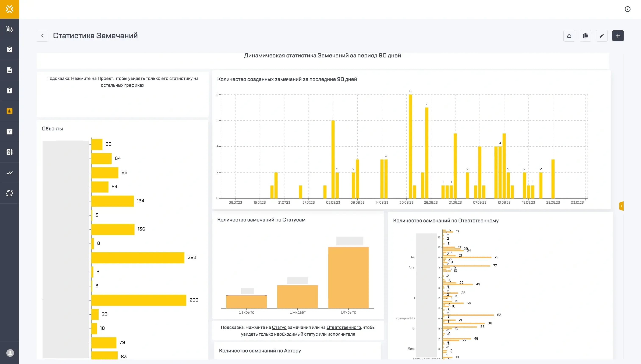Select the object bar valued 299
Viewport: 641px width, 364px height.
139,300
